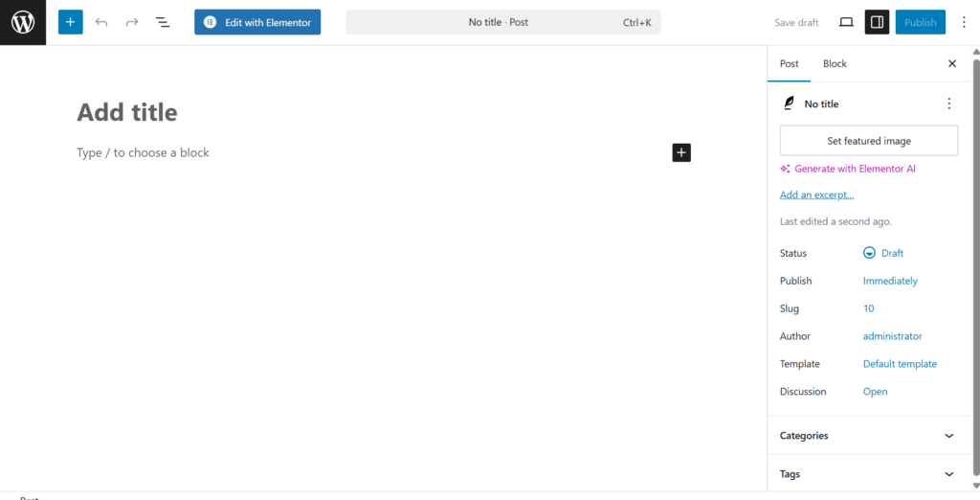Open the block inserter plus button
This screenshot has height=500, width=980.
[70, 22]
